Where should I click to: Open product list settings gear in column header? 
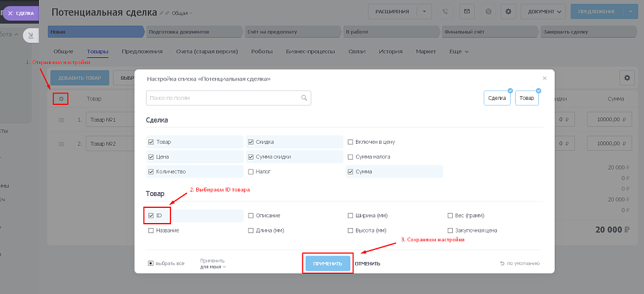pyautogui.click(x=61, y=99)
